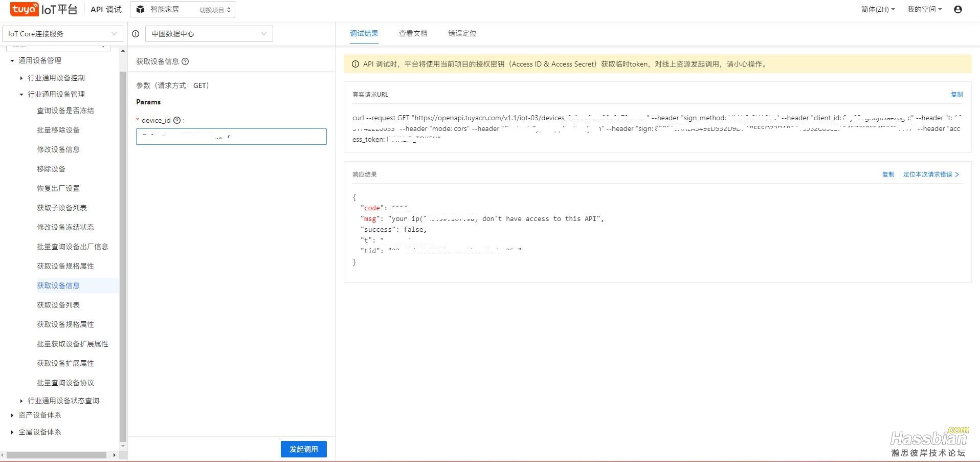Select 批量查询设备出厂信息 API
Image resolution: width=980 pixels, height=462 pixels.
click(73, 247)
